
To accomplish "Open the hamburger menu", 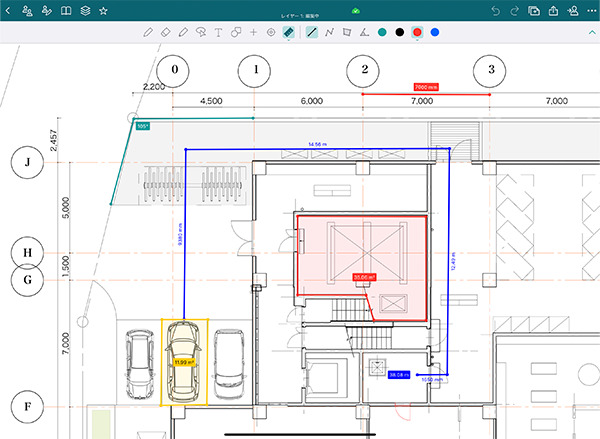I will tap(9, 10).
